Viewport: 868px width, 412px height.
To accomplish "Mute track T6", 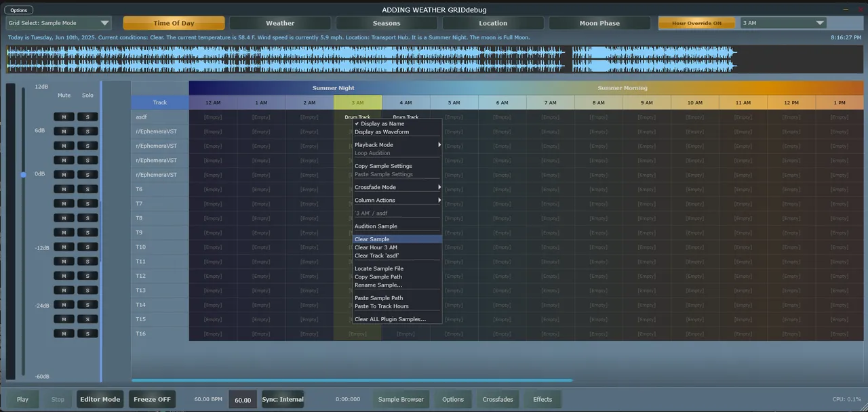I will 64,189.
